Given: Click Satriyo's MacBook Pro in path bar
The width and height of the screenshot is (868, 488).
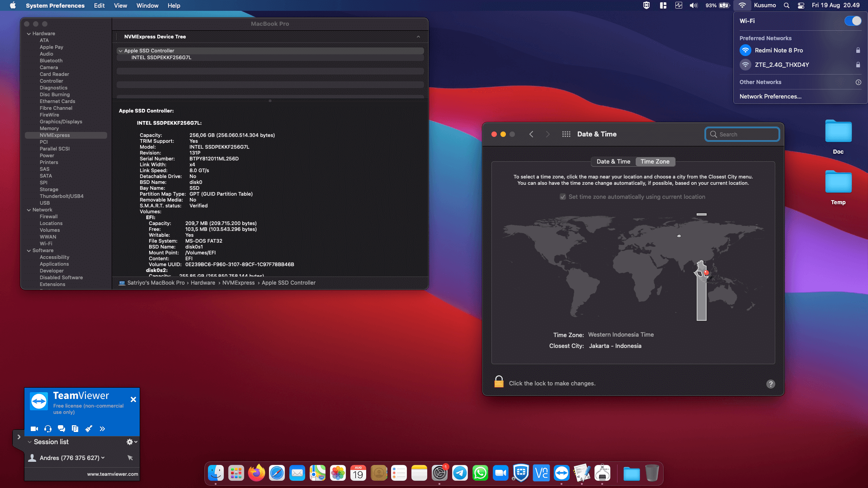Looking at the screenshot, I should pyautogui.click(x=156, y=283).
